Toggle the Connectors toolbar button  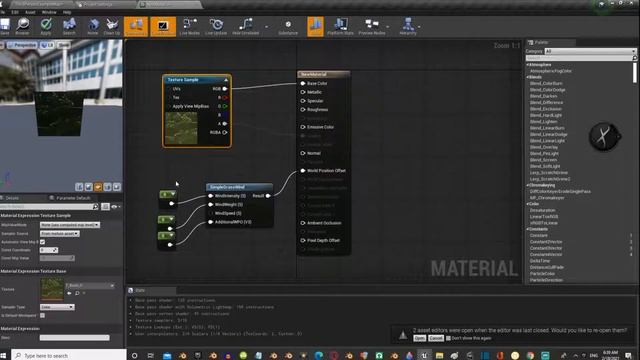pos(136,27)
